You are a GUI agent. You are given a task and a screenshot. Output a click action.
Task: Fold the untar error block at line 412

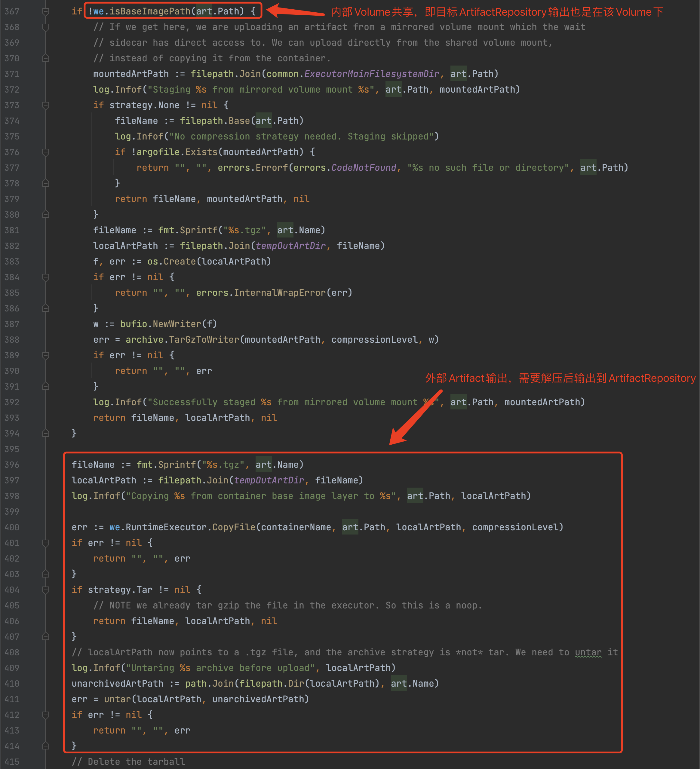(45, 715)
